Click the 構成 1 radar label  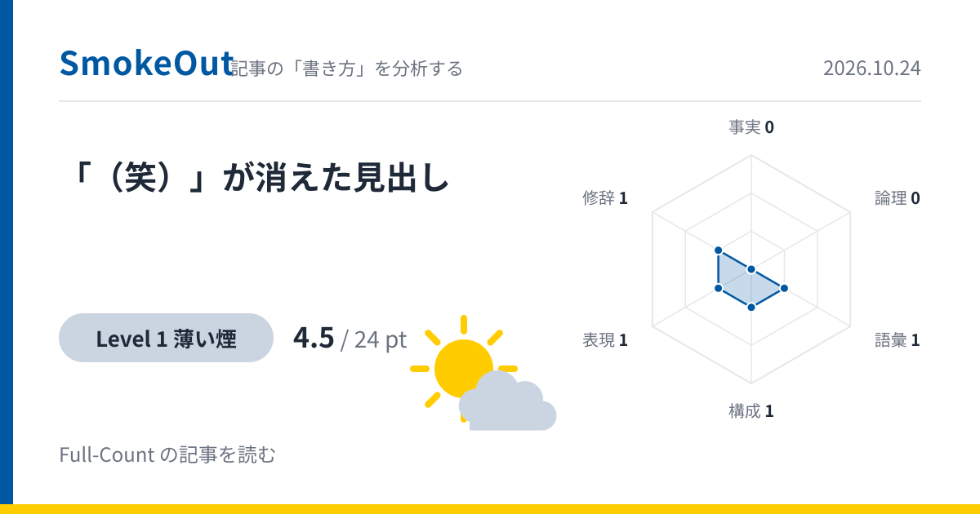(x=751, y=411)
